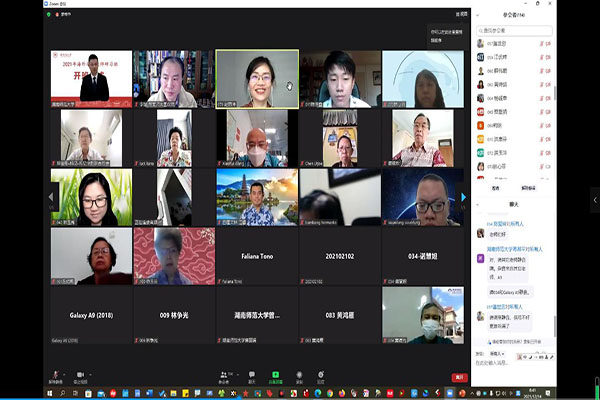Viewport: 600px width, 400px height.
Task: Click the invite button below participant list
Action: point(496,187)
